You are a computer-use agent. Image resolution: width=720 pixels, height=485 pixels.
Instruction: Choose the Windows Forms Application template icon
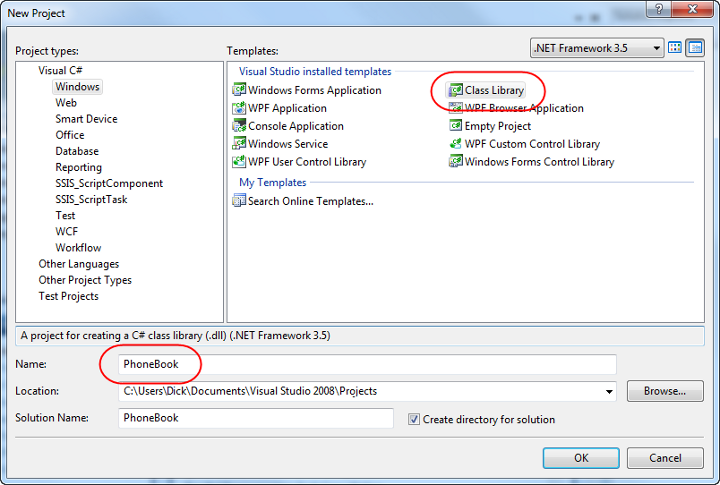[x=240, y=90]
